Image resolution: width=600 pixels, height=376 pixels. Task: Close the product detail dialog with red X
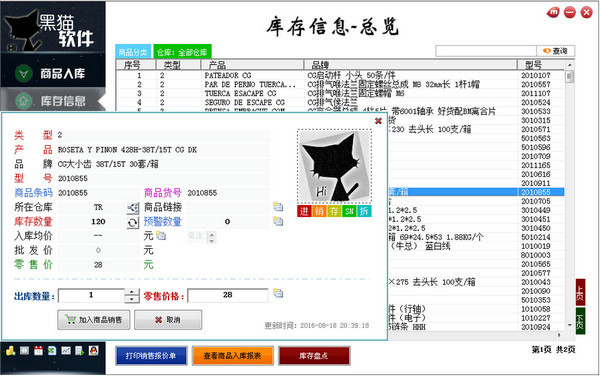coord(378,121)
